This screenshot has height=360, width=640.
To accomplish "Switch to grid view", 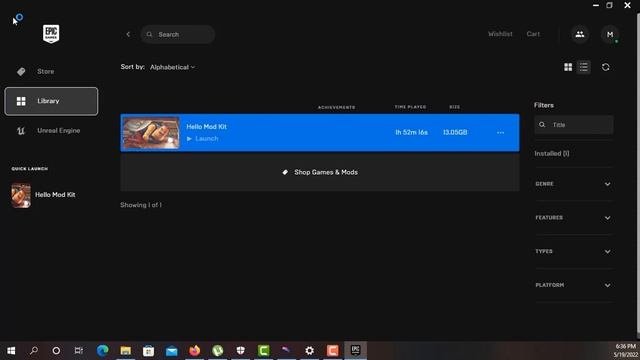I will pos(568,67).
